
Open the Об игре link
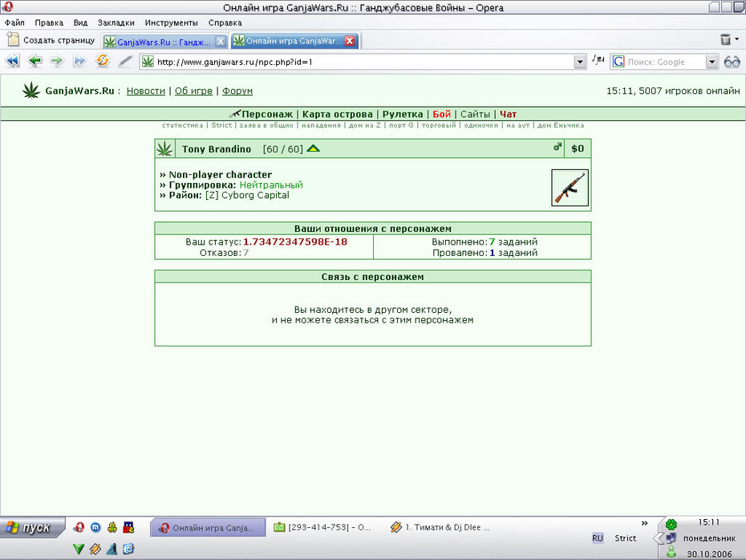[x=193, y=91]
